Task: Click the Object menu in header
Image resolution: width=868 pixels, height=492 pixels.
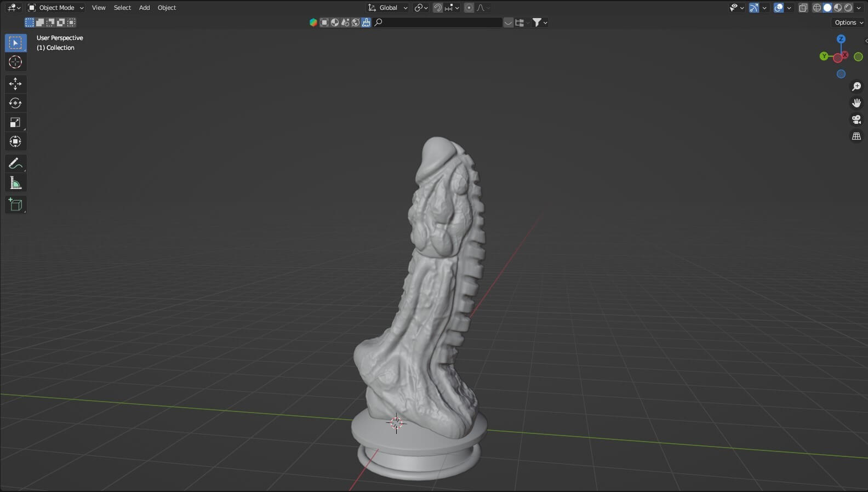Action: point(167,8)
